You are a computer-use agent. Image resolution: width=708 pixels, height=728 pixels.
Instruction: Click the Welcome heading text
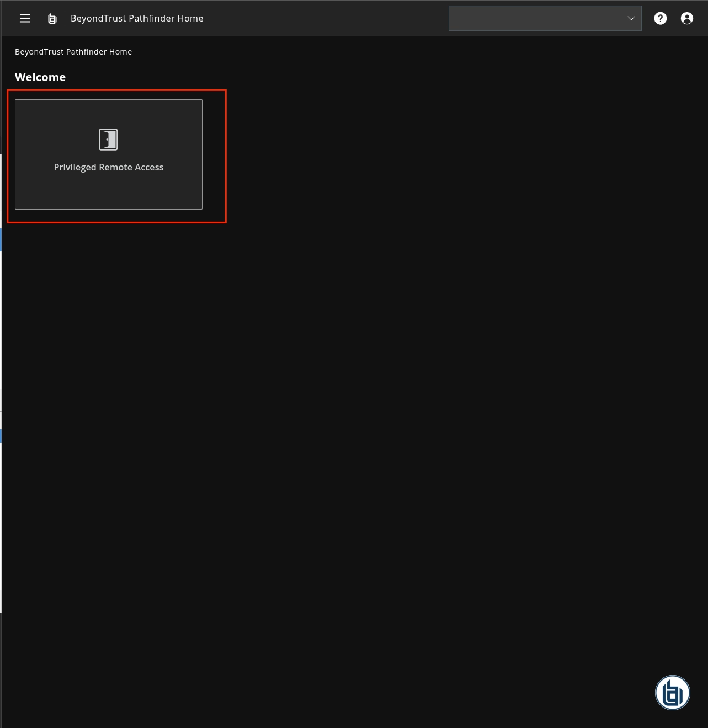[x=40, y=77]
